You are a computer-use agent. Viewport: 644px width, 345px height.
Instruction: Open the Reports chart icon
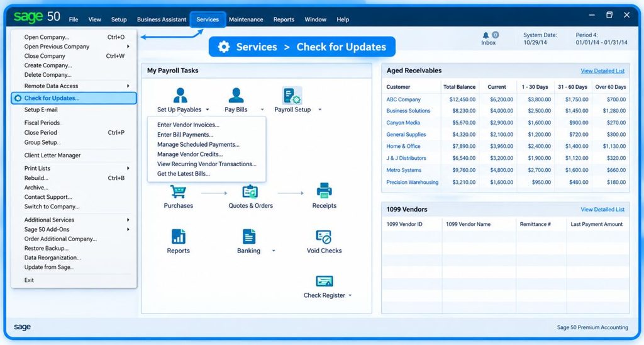tap(178, 237)
